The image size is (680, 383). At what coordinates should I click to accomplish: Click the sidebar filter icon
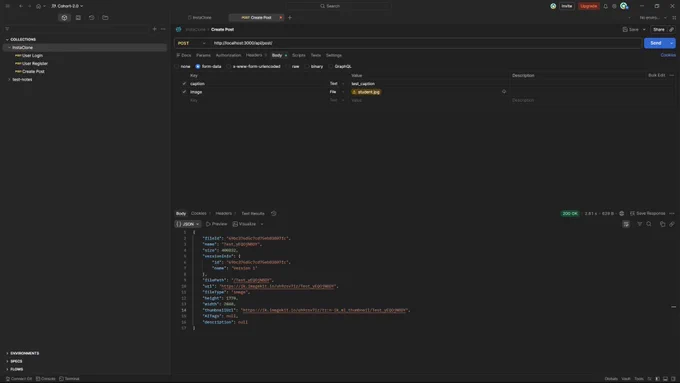[7, 29]
